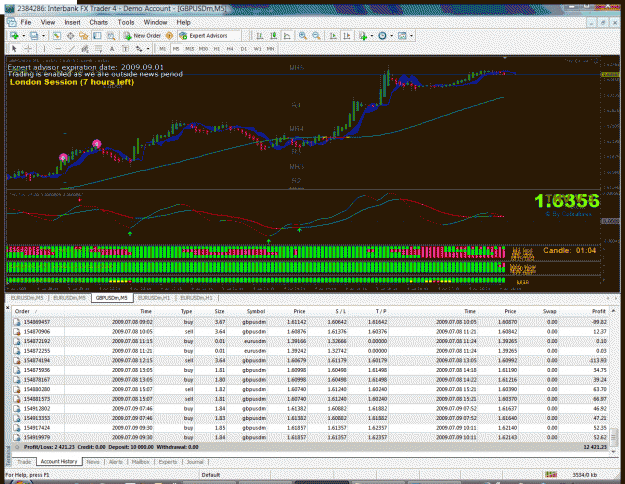The image size is (625, 484).
Task: Toggle the Navigator panel
Action: coord(84,36)
